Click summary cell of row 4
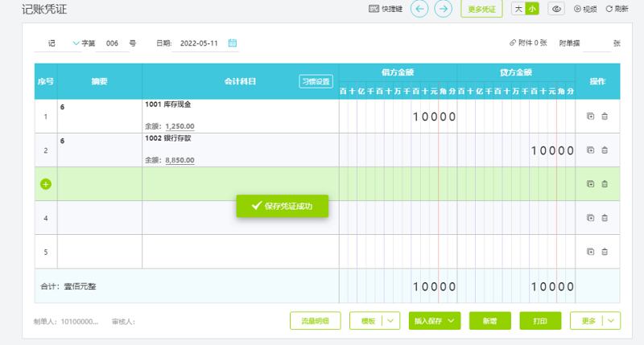Viewport: 644px width, 345px height. coord(99,218)
